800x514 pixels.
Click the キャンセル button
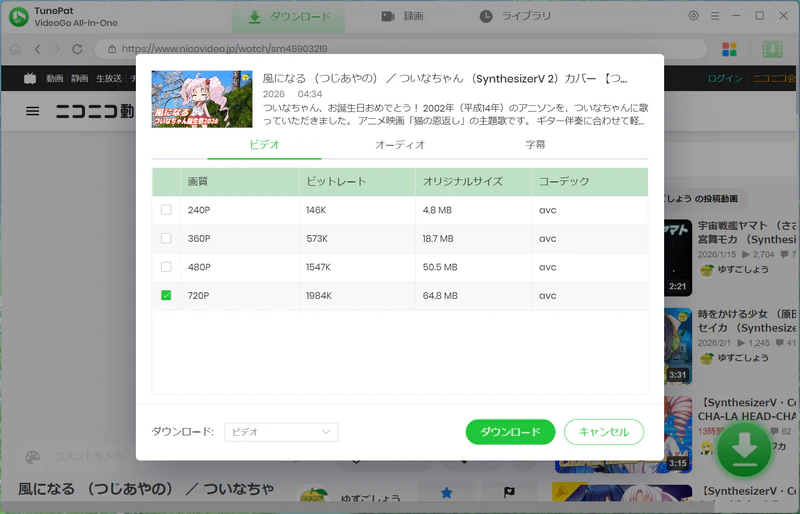pos(604,432)
